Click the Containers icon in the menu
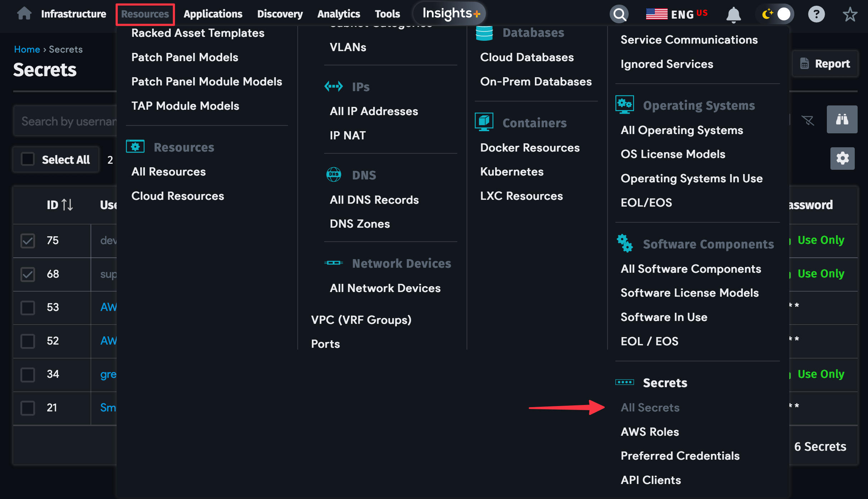868x499 pixels. 484,122
